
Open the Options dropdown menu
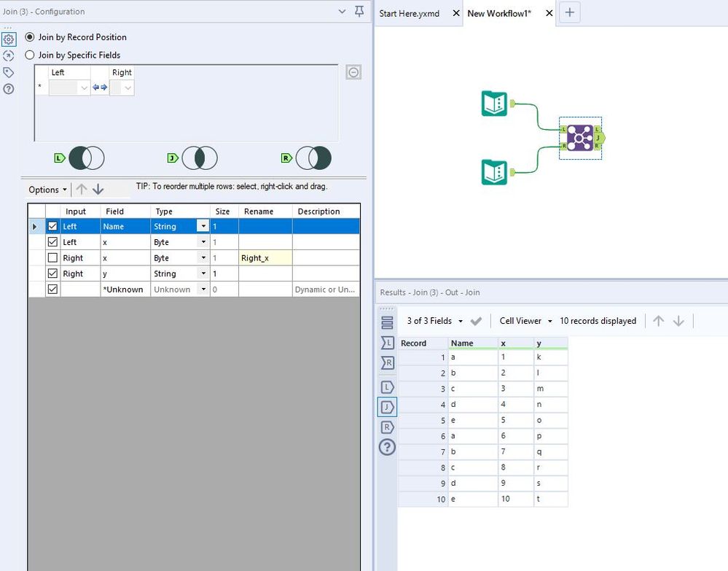point(48,190)
